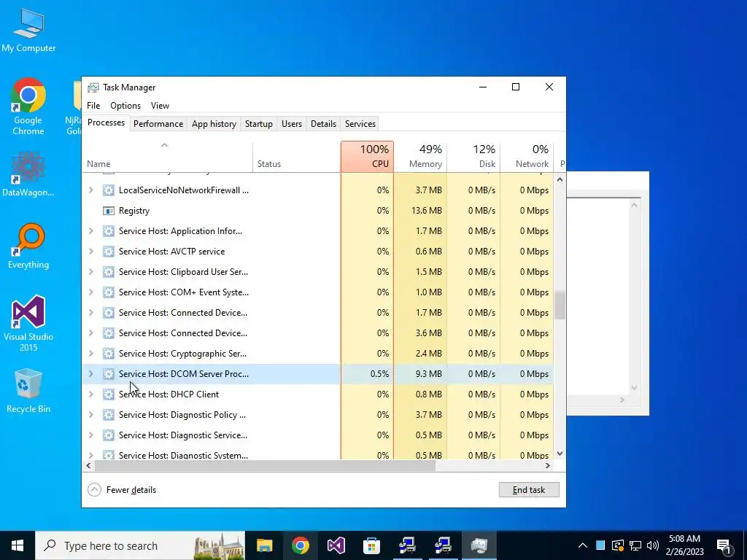
Task: Click the End task button
Action: [529, 489]
